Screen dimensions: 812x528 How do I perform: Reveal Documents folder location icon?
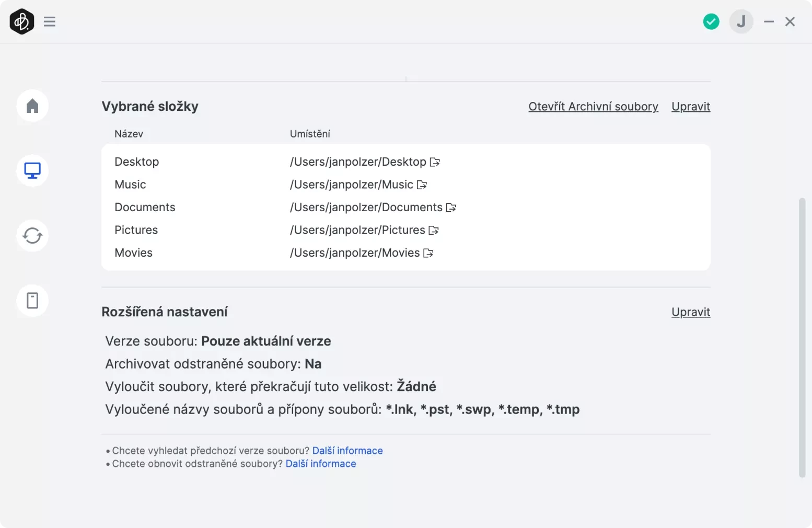(x=451, y=208)
